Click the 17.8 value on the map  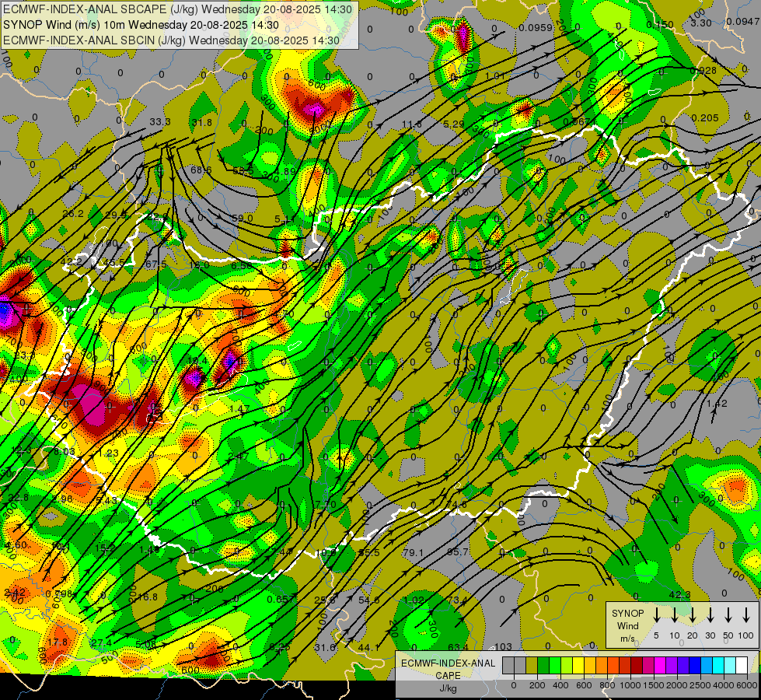pos(58,642)
